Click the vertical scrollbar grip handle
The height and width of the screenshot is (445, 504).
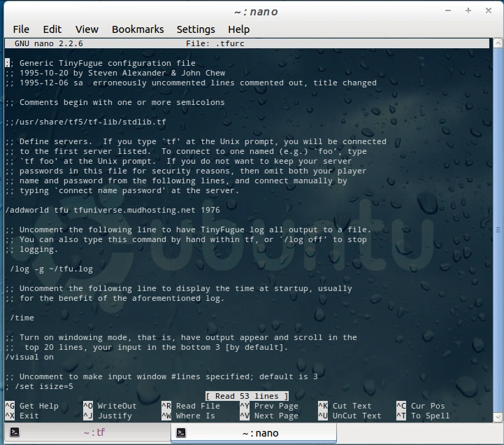(498, 229)
